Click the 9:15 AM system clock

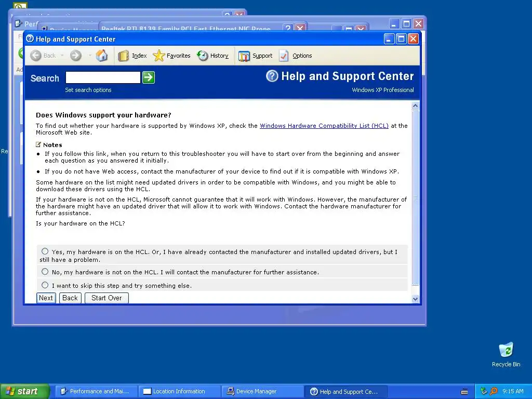[x=513, y=391]
